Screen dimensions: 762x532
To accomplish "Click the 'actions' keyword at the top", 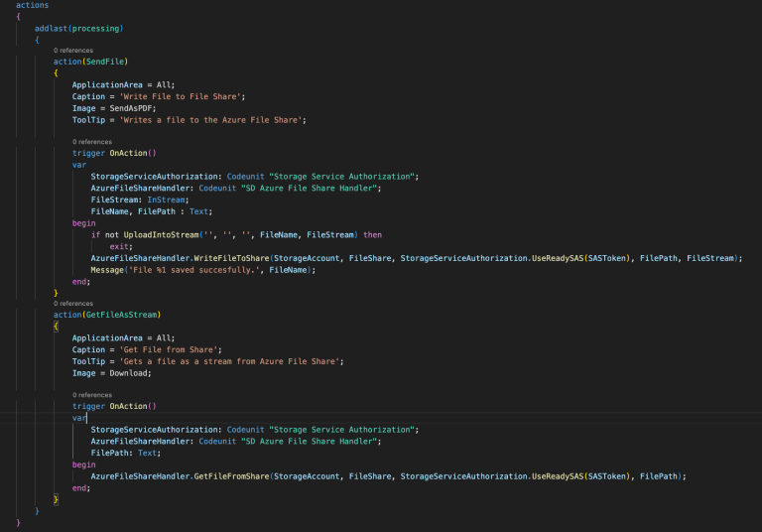I will (32, 6).
